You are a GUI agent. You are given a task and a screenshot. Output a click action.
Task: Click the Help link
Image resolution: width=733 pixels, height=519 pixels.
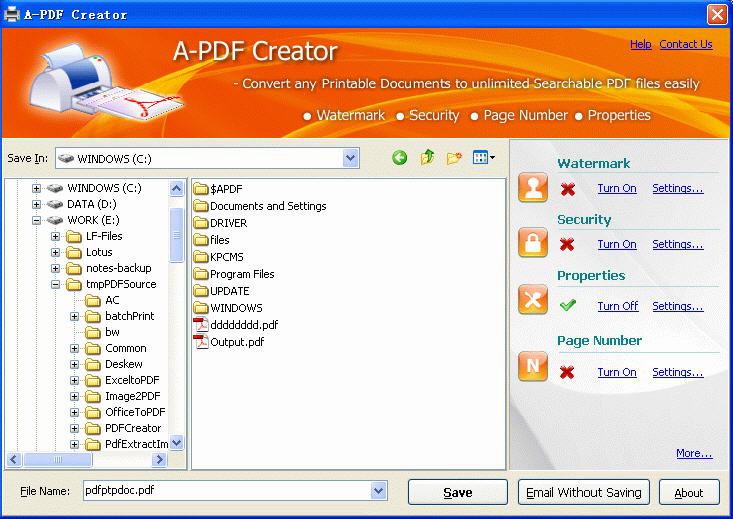[640, 44]
